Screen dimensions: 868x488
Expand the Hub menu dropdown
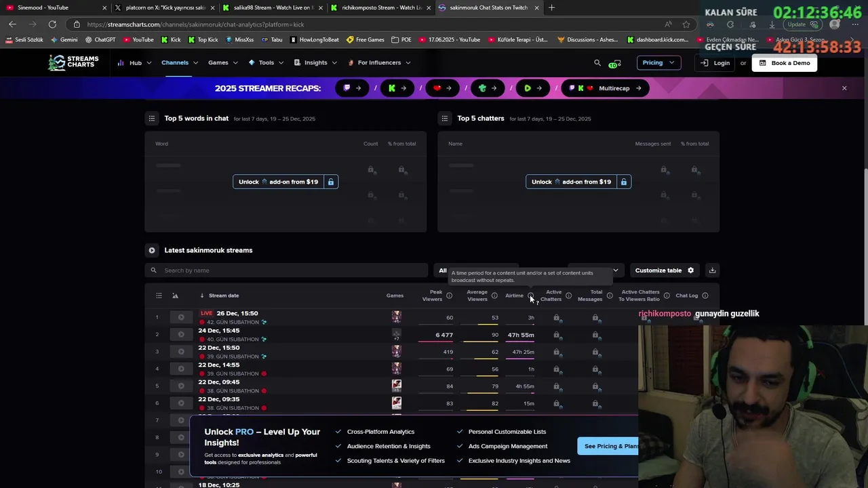(x=136, y=62)
